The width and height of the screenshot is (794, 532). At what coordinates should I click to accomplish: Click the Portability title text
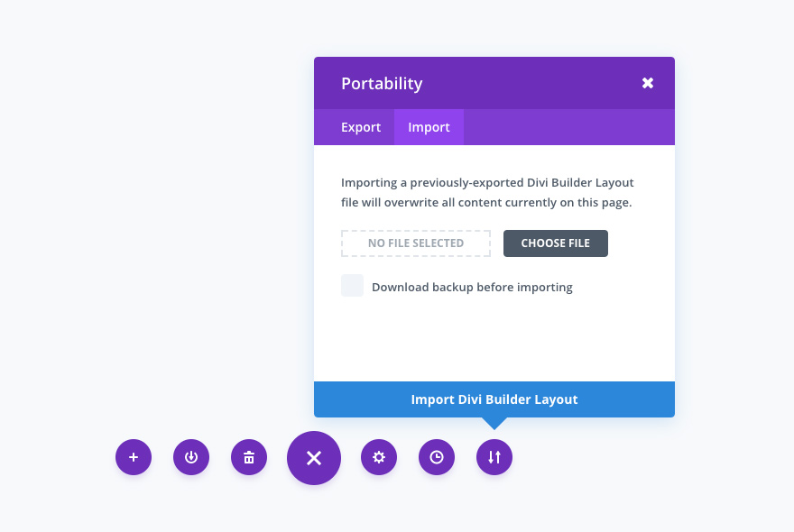pos(382,84)
